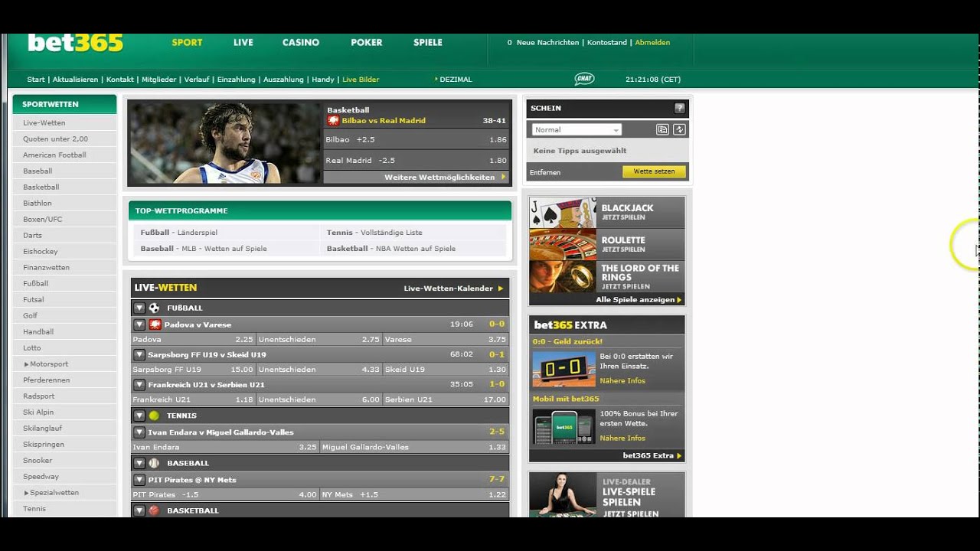Image resolution: width=980 pixels, height=551 pixels.
Task: Open Quoten unter 2,00 sidebar item
Action: click(55, 139)
